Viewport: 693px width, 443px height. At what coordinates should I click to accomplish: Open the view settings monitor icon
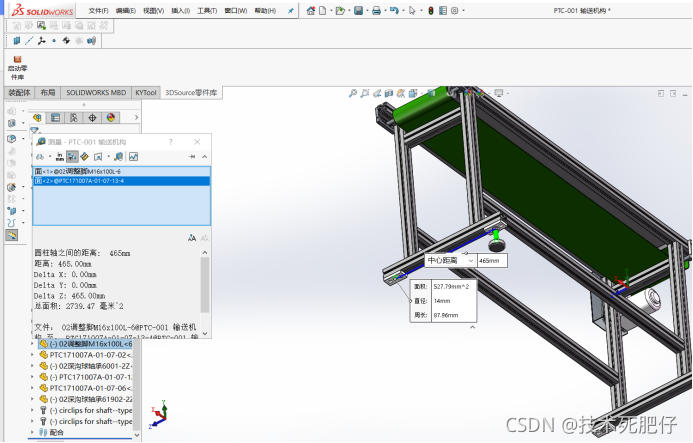pyautogui.click(x=499, y=93)
